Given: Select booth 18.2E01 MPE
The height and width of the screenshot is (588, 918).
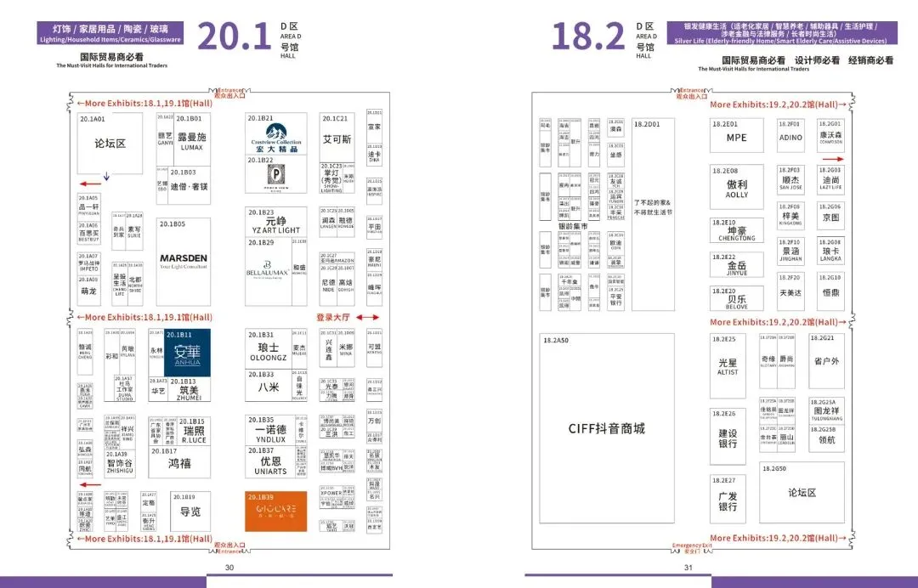Looking at the screenshot, I should (x=736, y=135).
